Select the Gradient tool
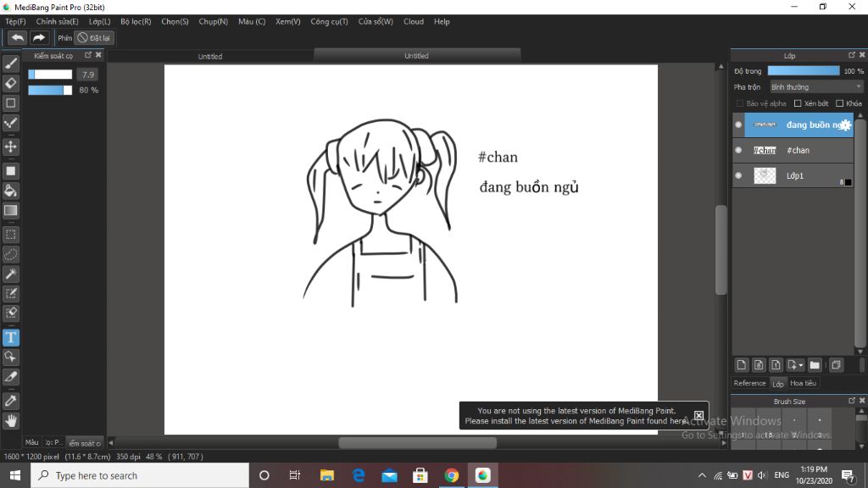The height and width of the screenshot is (488, 868). 10,210
